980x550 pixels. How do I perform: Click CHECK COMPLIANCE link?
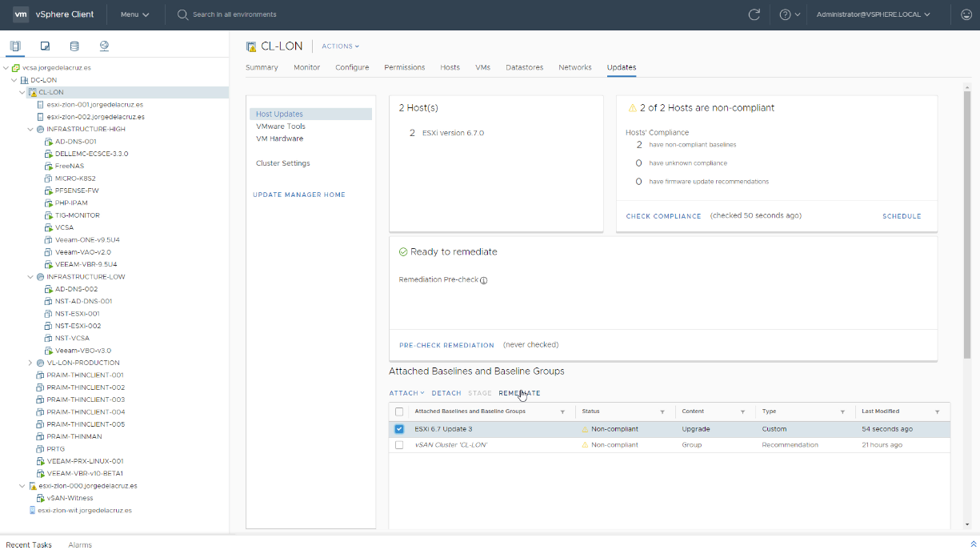point(664,216)
